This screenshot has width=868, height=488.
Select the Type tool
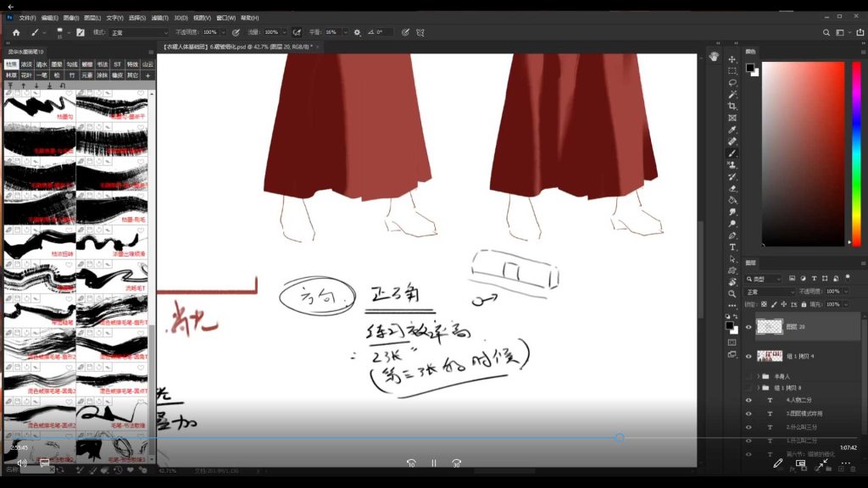732,247
